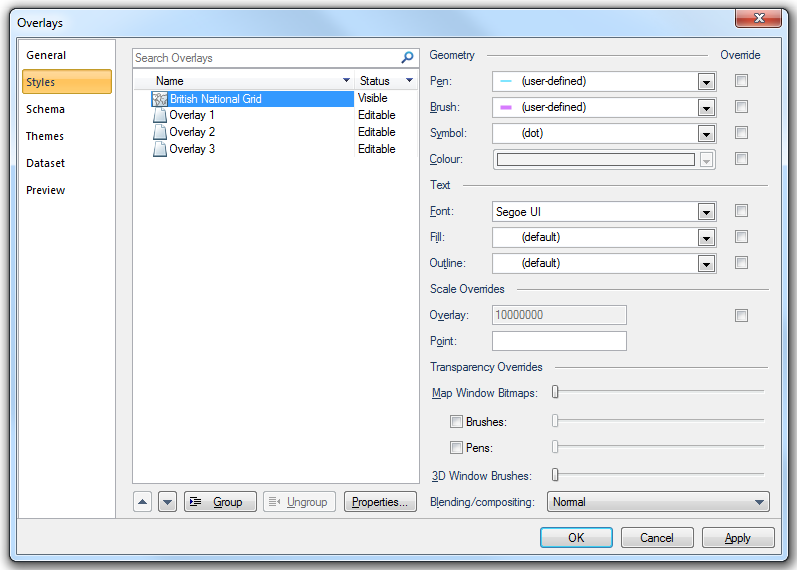Image resolution: width=797 pixels, height=570 pixels.
Task: Switch to the Schema page
Action: click(x=46, y=109)
